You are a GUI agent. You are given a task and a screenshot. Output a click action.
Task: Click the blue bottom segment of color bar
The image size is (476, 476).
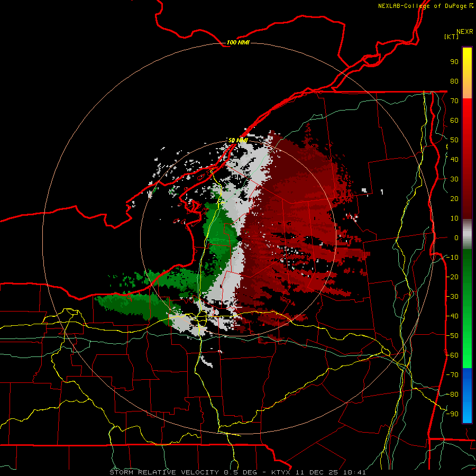467,396
